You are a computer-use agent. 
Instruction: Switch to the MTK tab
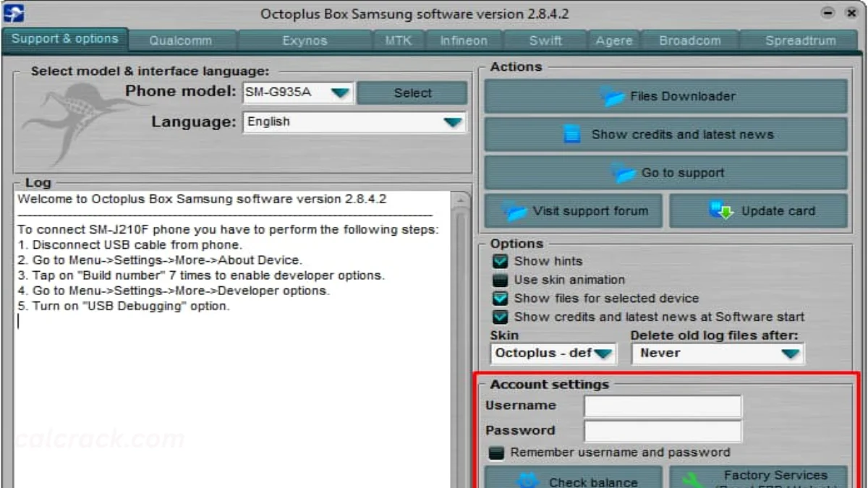click(399, 41)
